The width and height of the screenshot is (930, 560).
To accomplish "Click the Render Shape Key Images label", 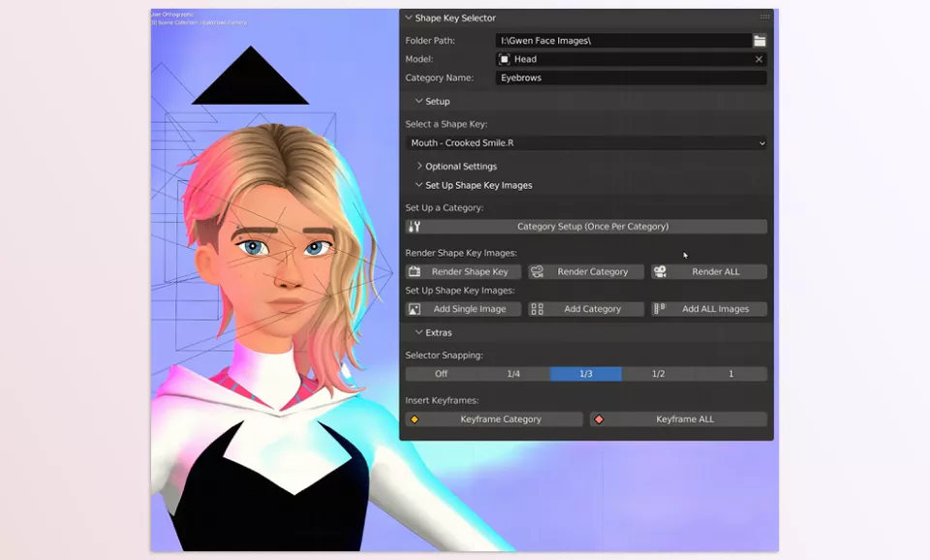I will 461,253.
